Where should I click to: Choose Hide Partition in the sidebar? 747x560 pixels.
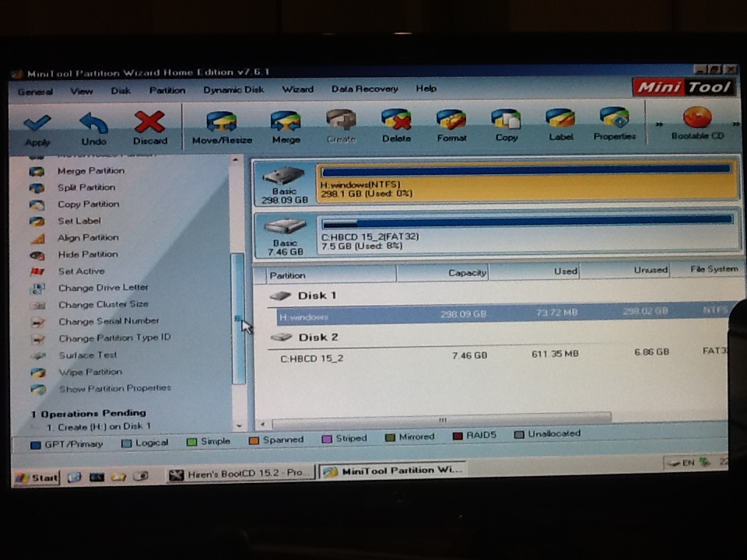click(88, 254)
